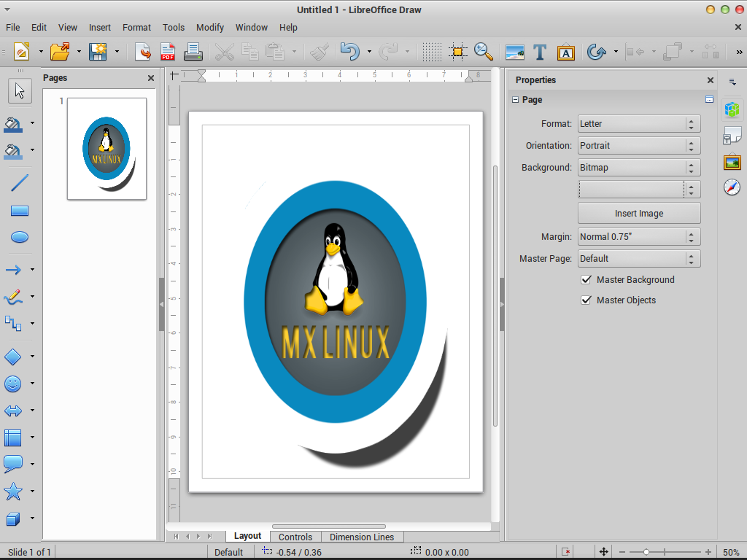The width and height of the screenshot is (747, 560).
Task: Open the sidebar Gallery deck
Action: (x=732, y=163)
